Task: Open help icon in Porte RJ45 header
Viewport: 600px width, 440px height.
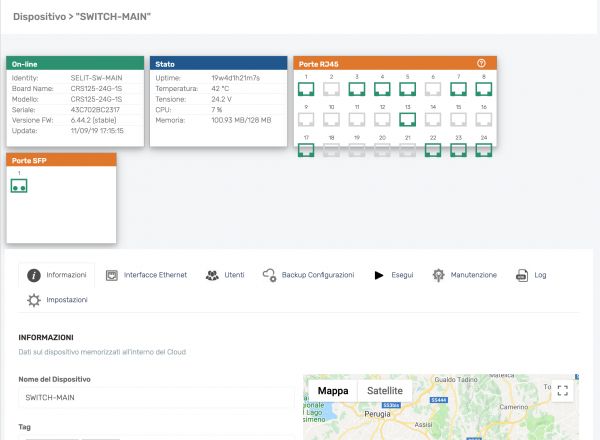Action: (x=481, y=64)
